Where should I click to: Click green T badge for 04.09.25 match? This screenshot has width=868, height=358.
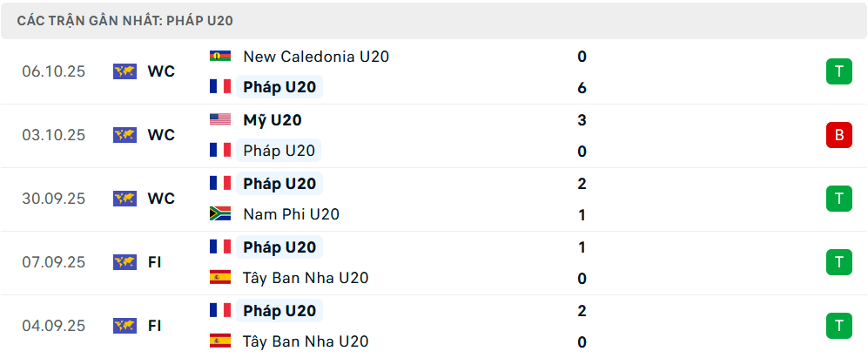(x=838, y=326)
